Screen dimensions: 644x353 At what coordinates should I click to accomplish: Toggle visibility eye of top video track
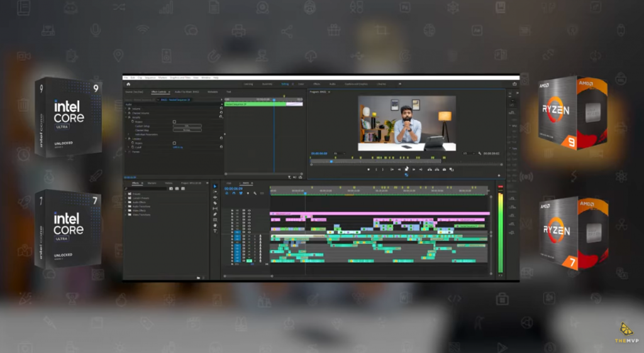tap(249, 210)
